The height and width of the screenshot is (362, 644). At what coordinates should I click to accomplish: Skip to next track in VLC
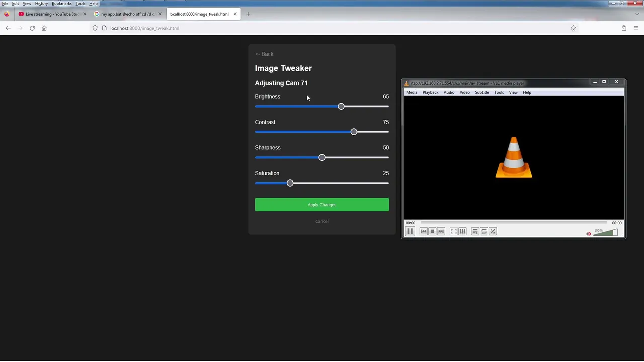tap(441, 231)
